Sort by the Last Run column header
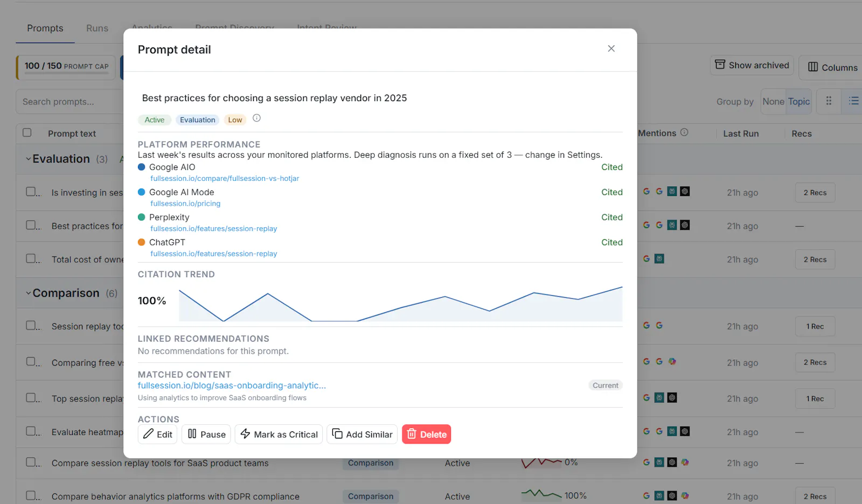Screen dimensions: 862x504 point(741,134)
